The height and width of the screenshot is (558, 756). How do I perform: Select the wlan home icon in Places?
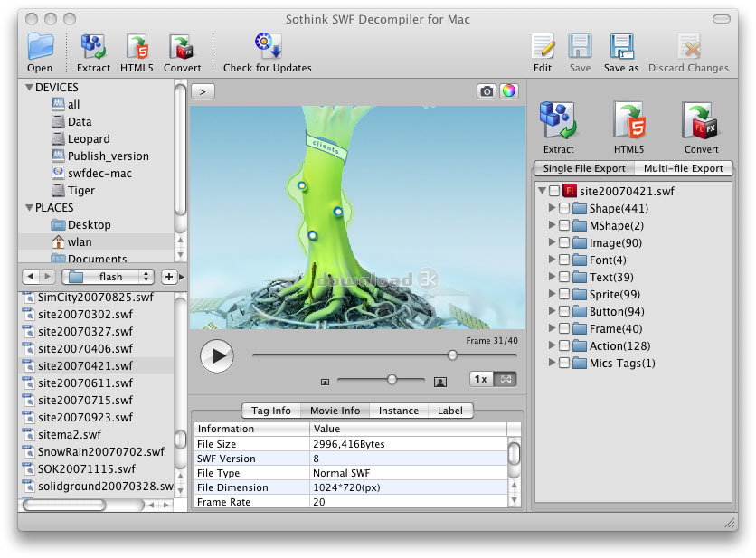pyautogui.click(x=59, y=241)
